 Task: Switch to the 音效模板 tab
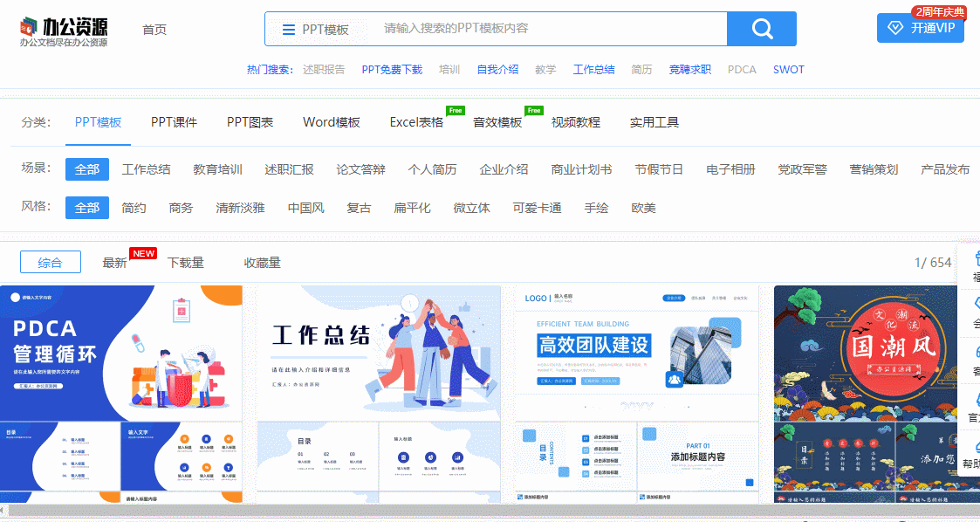click(497, 122)
